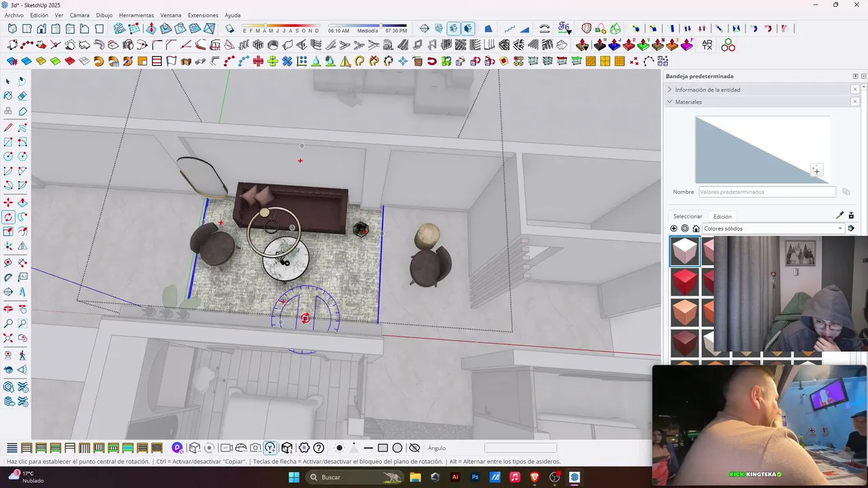Choose the Follow Me tool
The image size is (868, 488).
pyautogui.click(x=22, y=217)
